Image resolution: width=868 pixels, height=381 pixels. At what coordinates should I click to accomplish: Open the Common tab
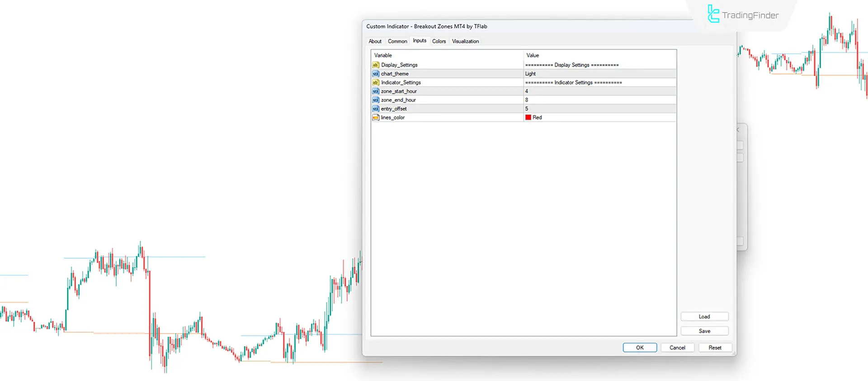coord(397,41)
